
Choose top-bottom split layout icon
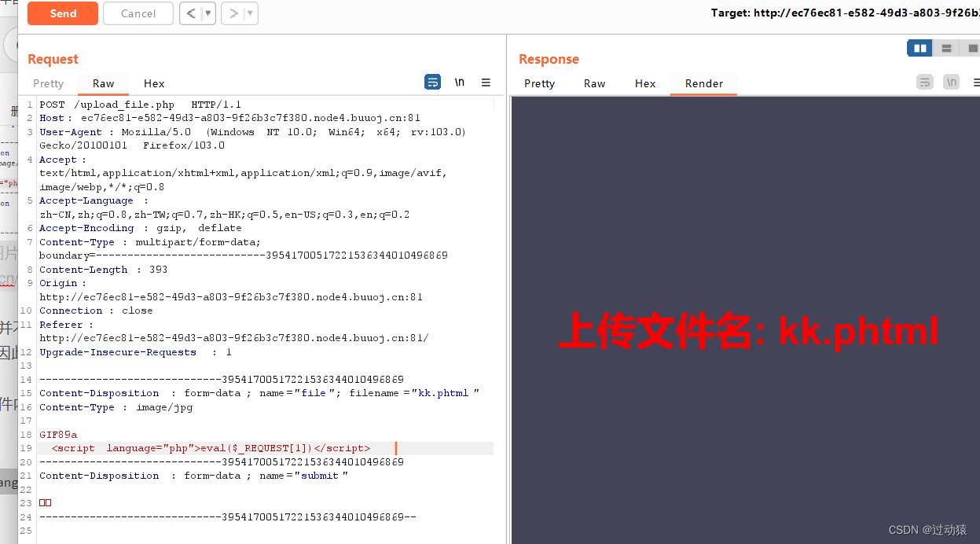946,48
